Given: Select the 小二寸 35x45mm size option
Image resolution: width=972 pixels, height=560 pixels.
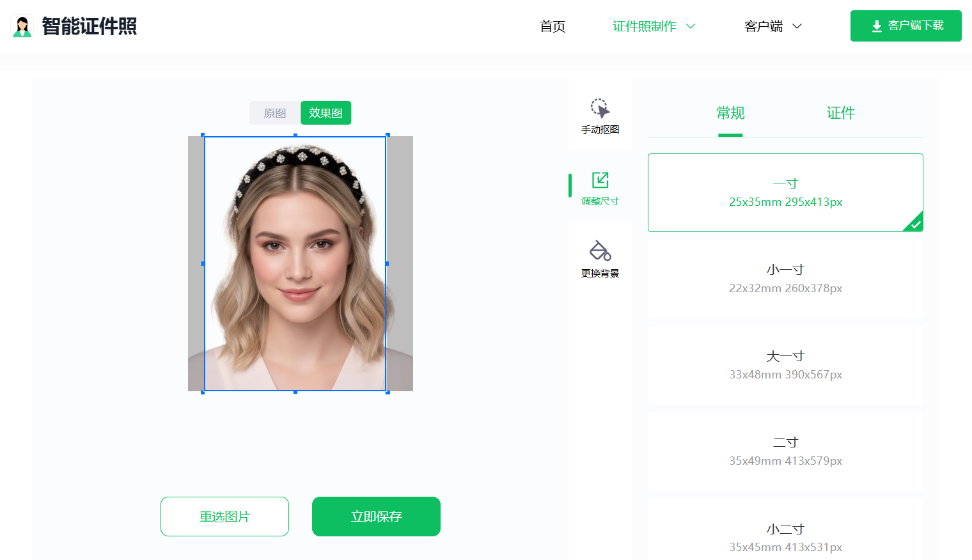Looking at the screenshot, I should pyautogui.click(x=785, y=529).
